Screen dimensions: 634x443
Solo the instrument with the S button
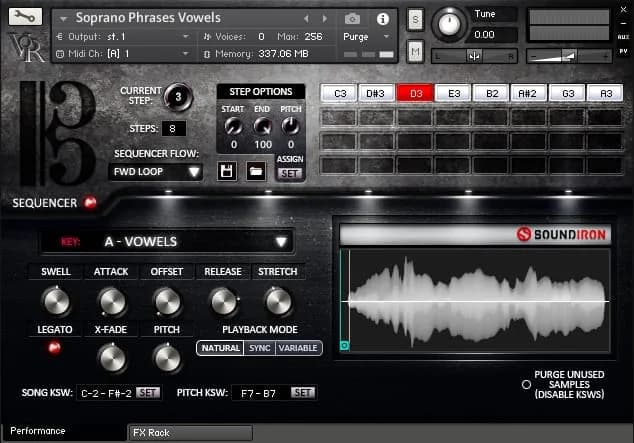[x=415, y=21]
